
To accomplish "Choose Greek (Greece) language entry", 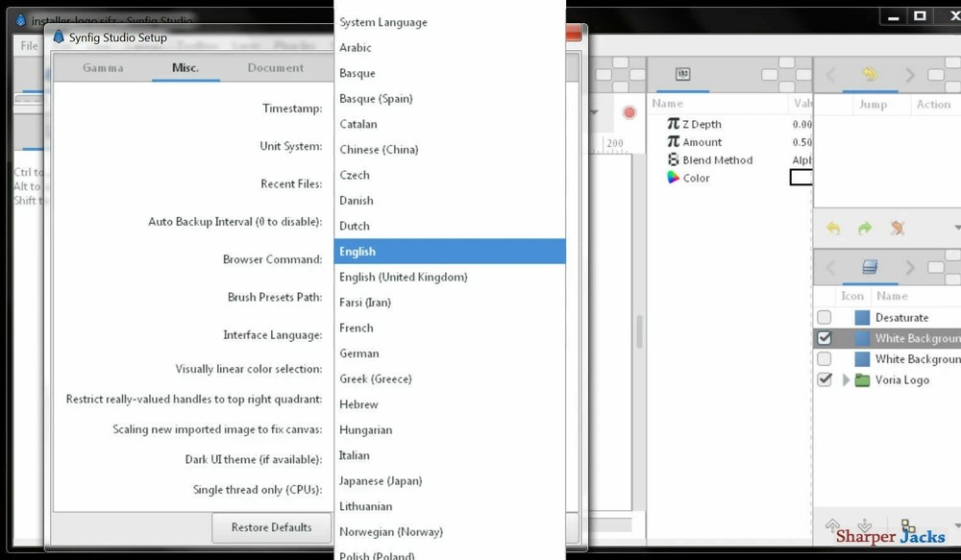I will (450, 378).
